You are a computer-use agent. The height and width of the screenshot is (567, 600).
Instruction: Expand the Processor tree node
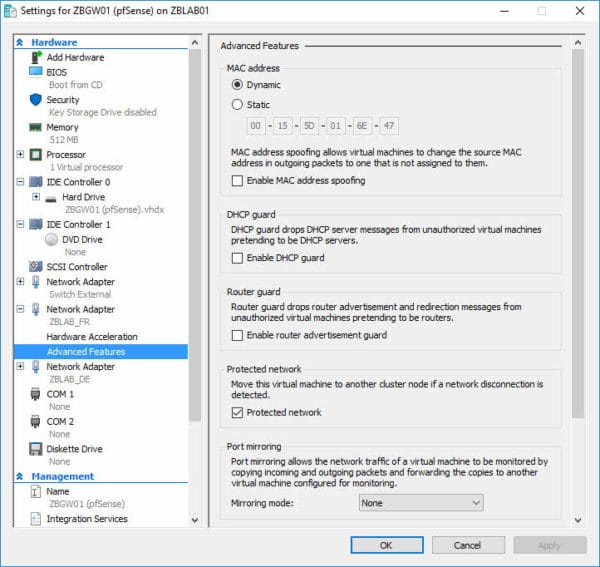[22, 155]
